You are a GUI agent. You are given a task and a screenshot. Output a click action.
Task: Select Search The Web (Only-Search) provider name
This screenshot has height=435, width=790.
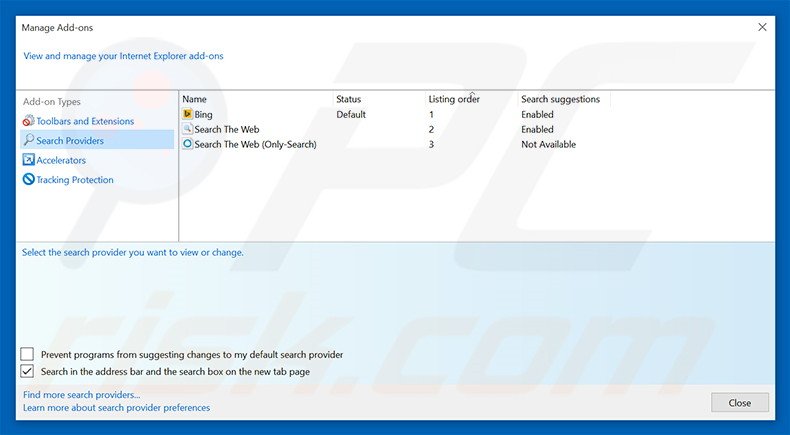point(255,145)
